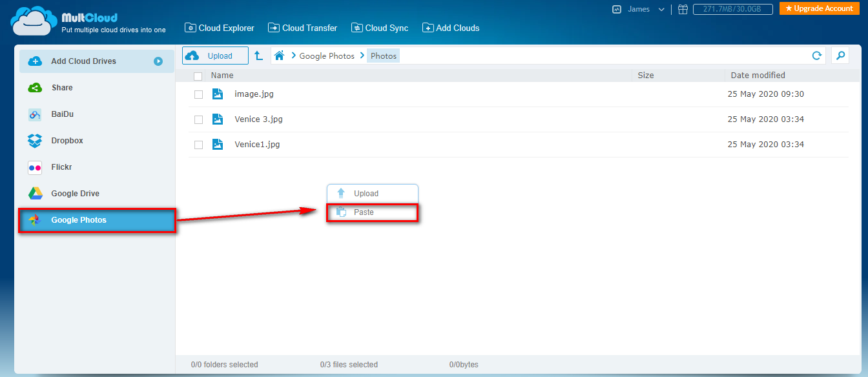Open Cloud Explorer tab
The height and width of the screenshot is (377, 868).
point(220,28)
